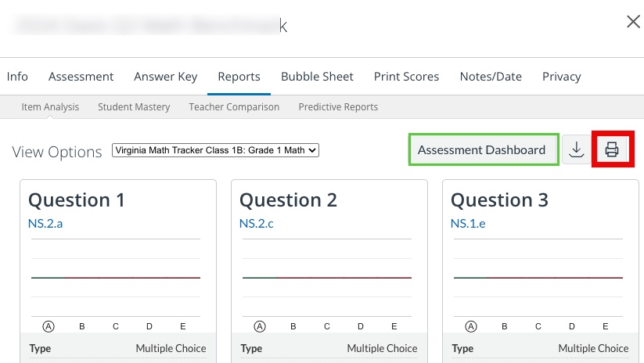The image size is (644, 363).
Task: Select the Reports tab
Action: tap(239, 77)
